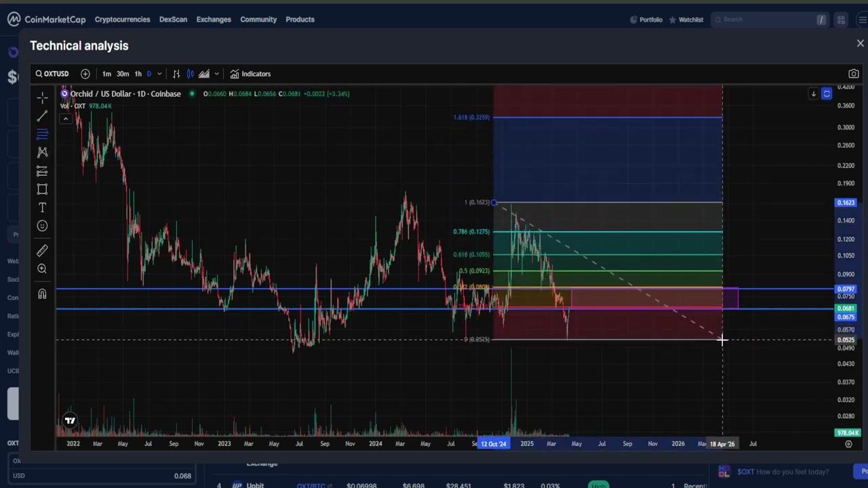The height and width of the screenshot is (488, 868).
Task: Click the 1.618 Fibonacci level label
Action: click(x=471, y=117)
